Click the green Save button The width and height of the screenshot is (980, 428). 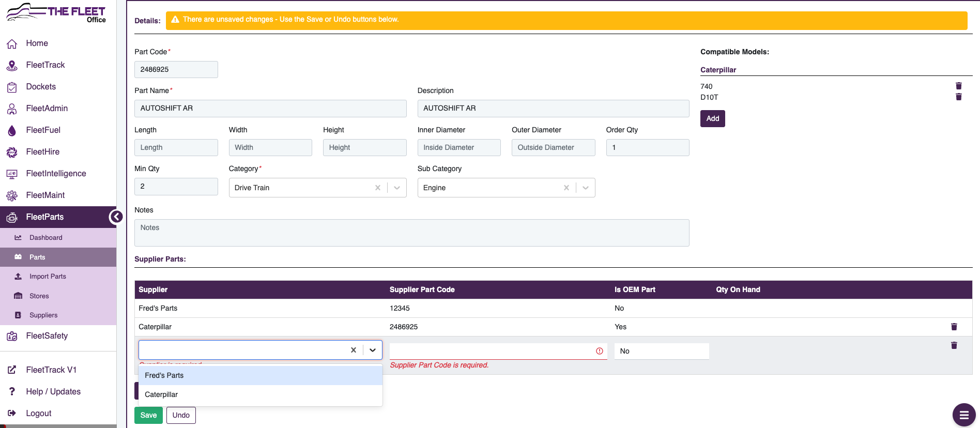148,415
